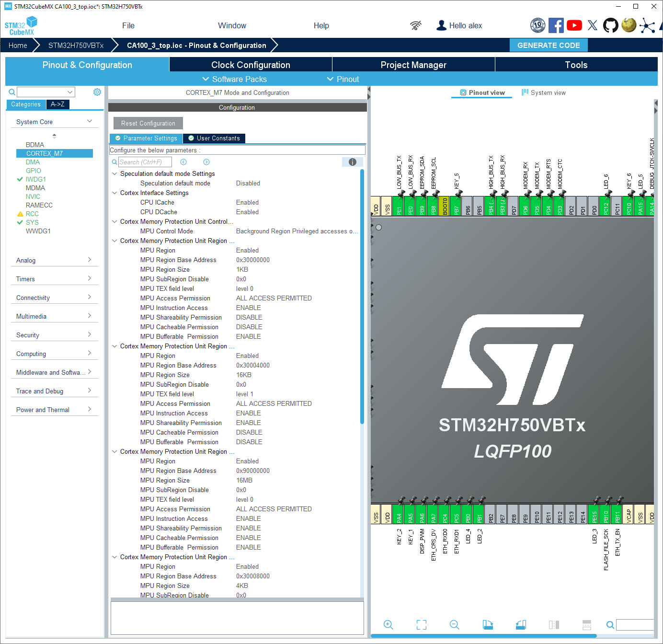The width and height of the screenshot is (663, 644).
Task: Click the Wi-Fi connectivity icon in the toolbar
Action: [x=416, y=25]
